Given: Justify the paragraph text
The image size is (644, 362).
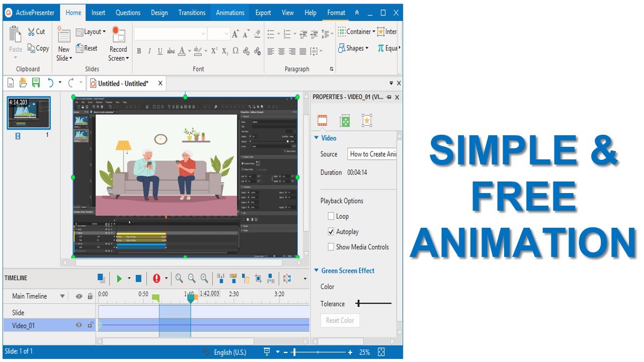Looking at the screenshot, I should [x=303, y=51].
